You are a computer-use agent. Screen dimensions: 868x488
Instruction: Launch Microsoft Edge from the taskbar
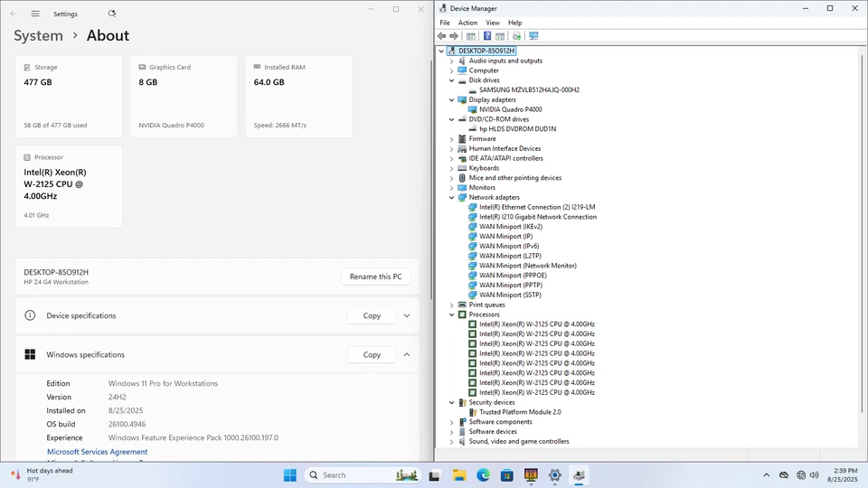click(483, 474)
